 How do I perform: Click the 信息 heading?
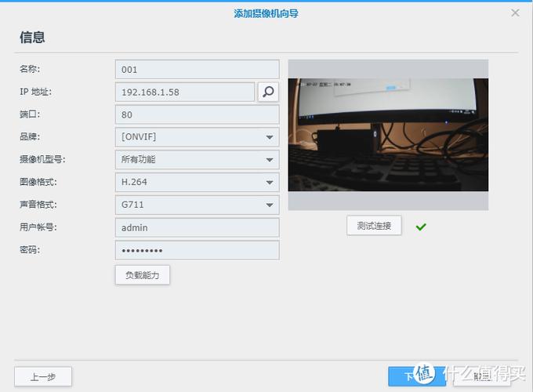(32, 37)
